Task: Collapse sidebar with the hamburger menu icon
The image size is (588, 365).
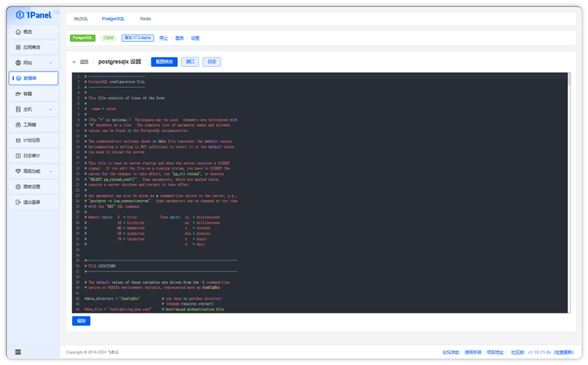Action: (x=18, y=352)
